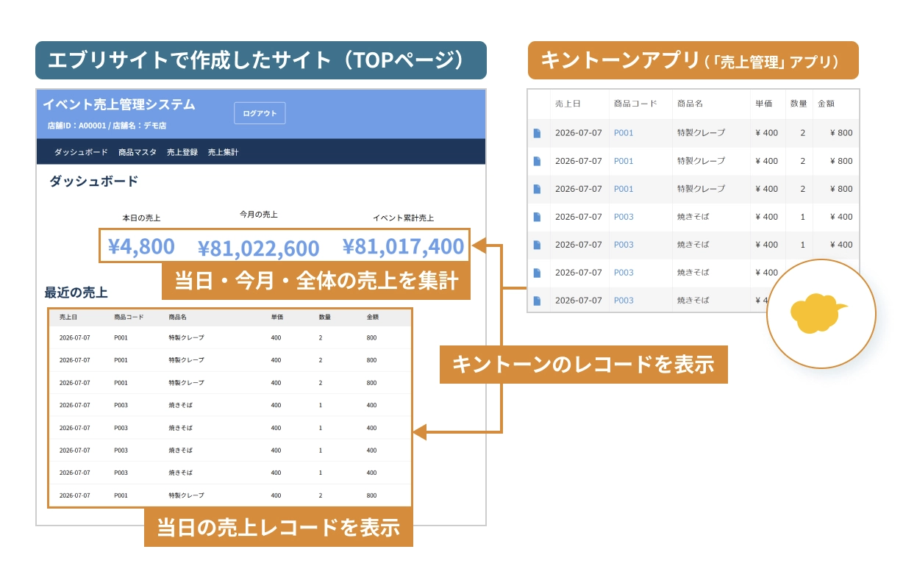
Task: Click the イベント累計売上 label
Action: [403, 218]
